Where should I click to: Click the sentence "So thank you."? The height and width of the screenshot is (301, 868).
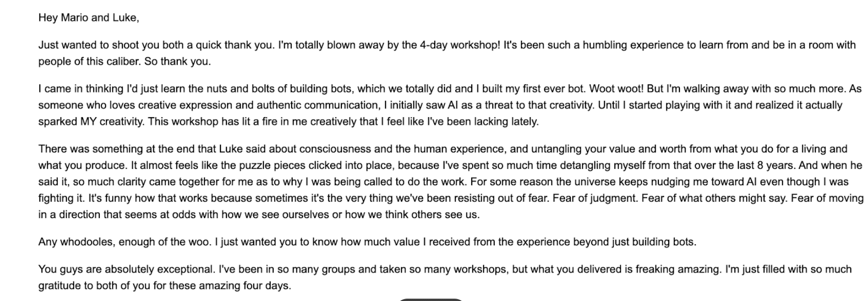177,61
